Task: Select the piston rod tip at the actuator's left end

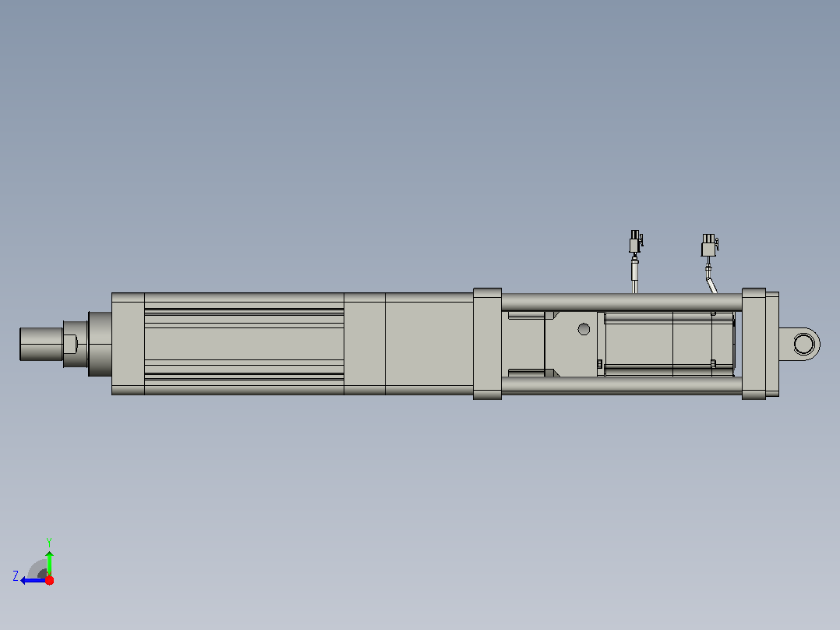Action: 41,344
